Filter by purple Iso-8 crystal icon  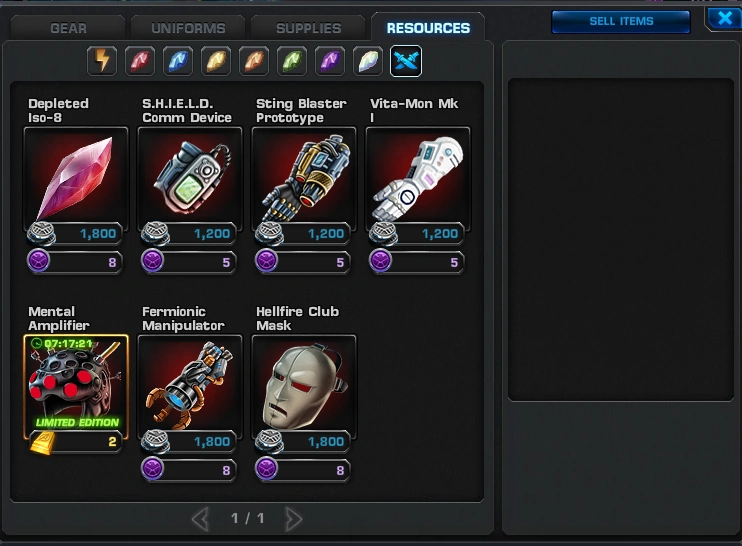coord(330,61)
